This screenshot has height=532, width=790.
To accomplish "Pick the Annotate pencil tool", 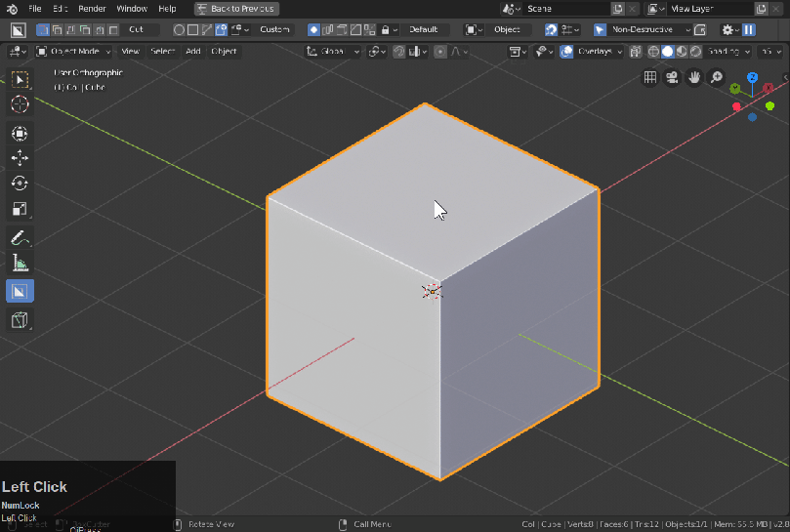I will [x=20, y=237].
